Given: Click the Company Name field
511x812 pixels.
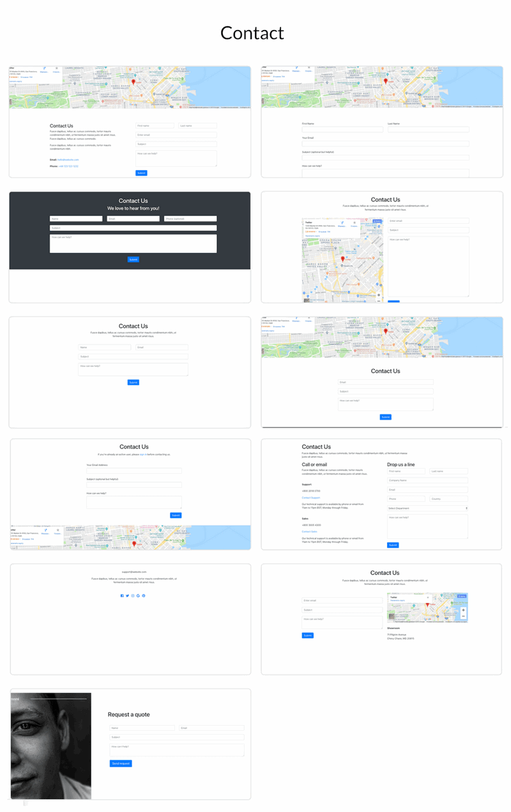Looking at the screenshot, I should pos(427,480).
